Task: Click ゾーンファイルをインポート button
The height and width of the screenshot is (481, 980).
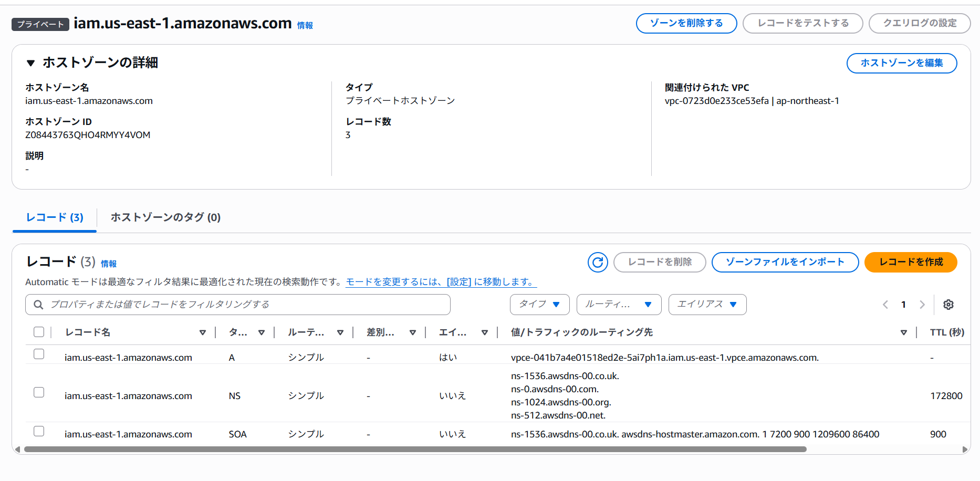Action: click(785, 262)
